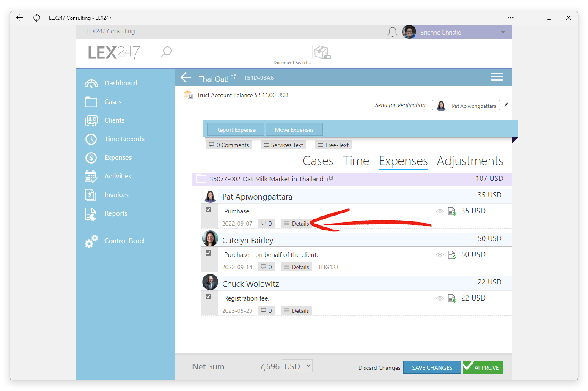588x391 pixels.
Task: Toggle visibility eye for 22 USD expense
Action: tap(440, 298)
